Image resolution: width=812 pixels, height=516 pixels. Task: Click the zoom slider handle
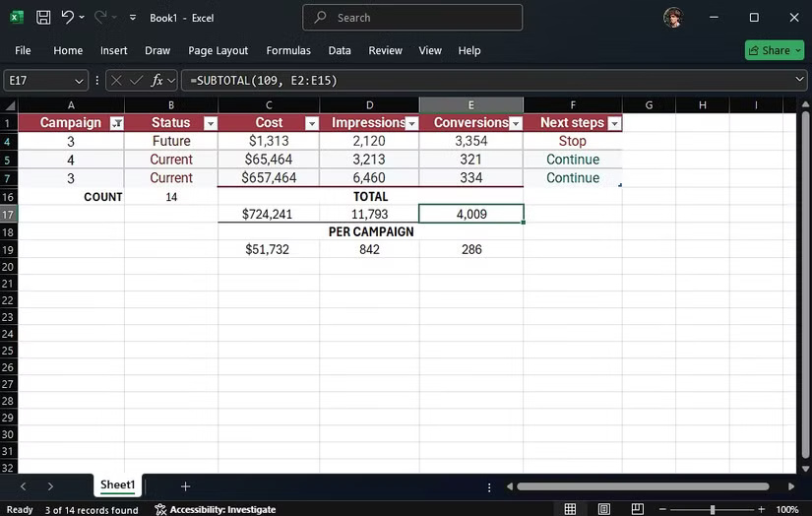click(x=713, y=510)
